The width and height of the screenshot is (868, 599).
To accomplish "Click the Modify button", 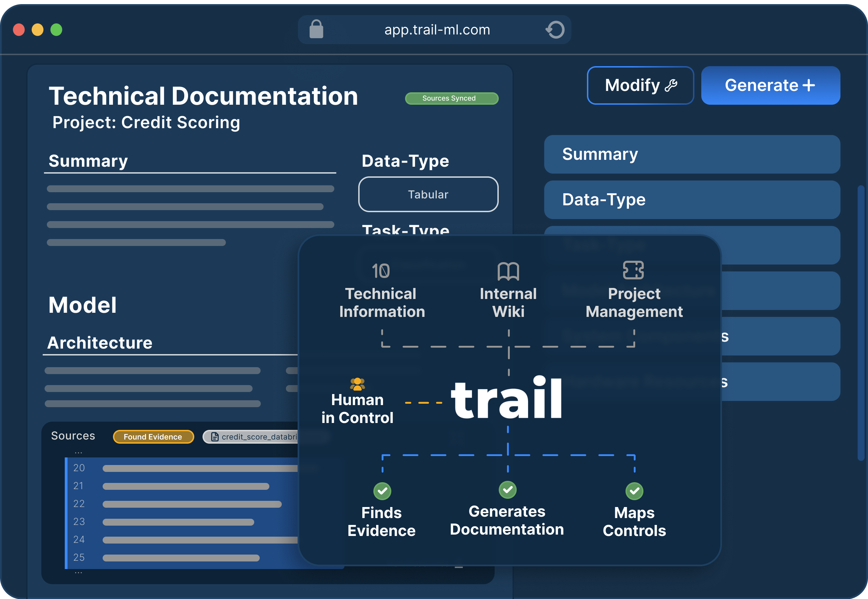I will [x=640, y=85].
